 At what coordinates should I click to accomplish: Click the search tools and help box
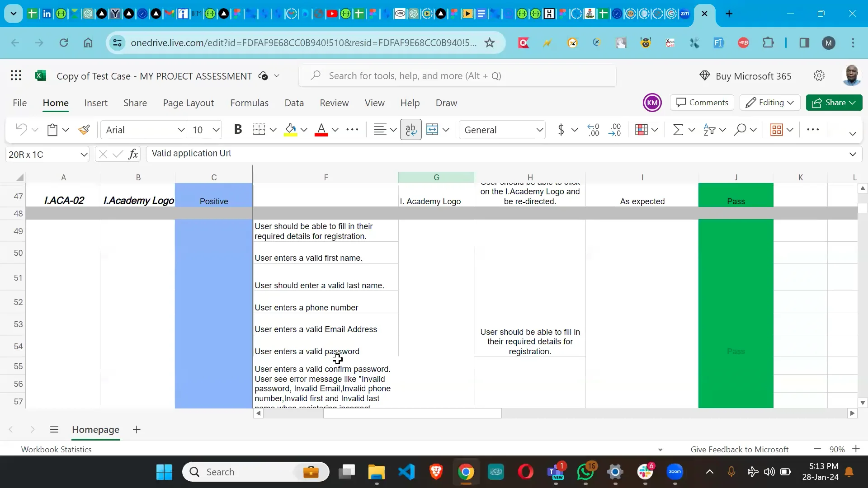point(458,75)
